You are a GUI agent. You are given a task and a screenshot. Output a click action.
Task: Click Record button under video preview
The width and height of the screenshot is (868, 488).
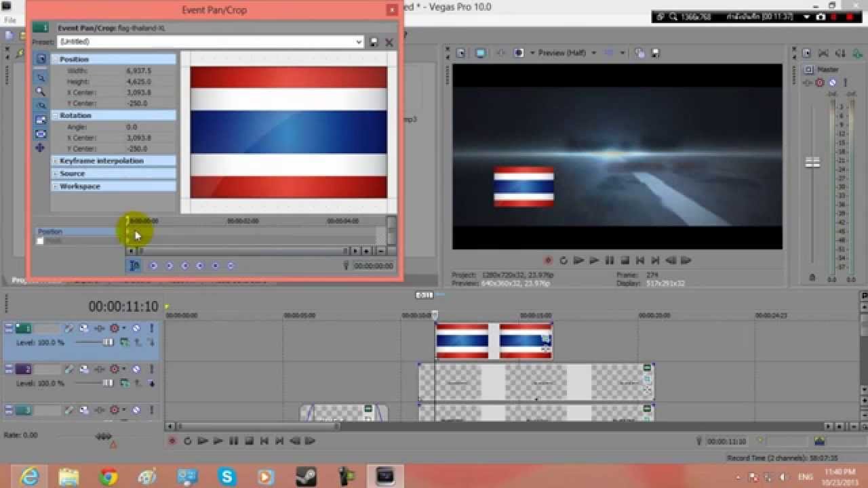click(x=548, y=260)
